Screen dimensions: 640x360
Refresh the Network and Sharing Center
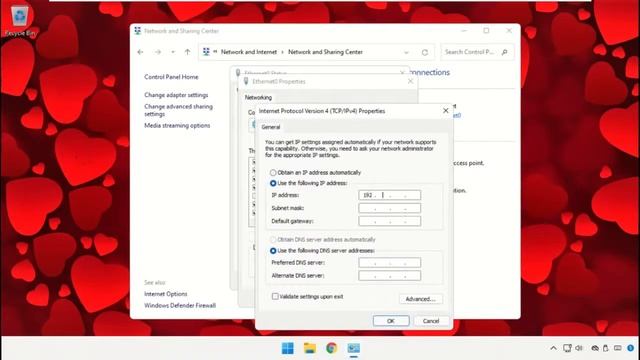[425, 52]
